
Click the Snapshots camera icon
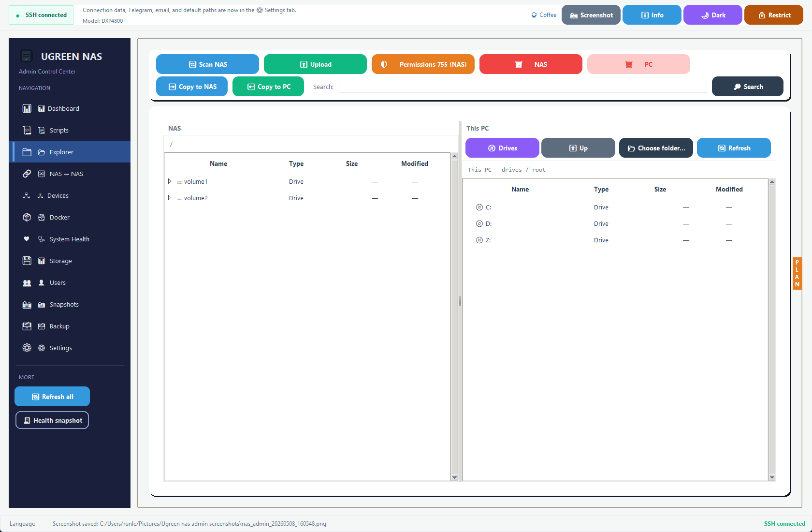click(x=27, y=305)
